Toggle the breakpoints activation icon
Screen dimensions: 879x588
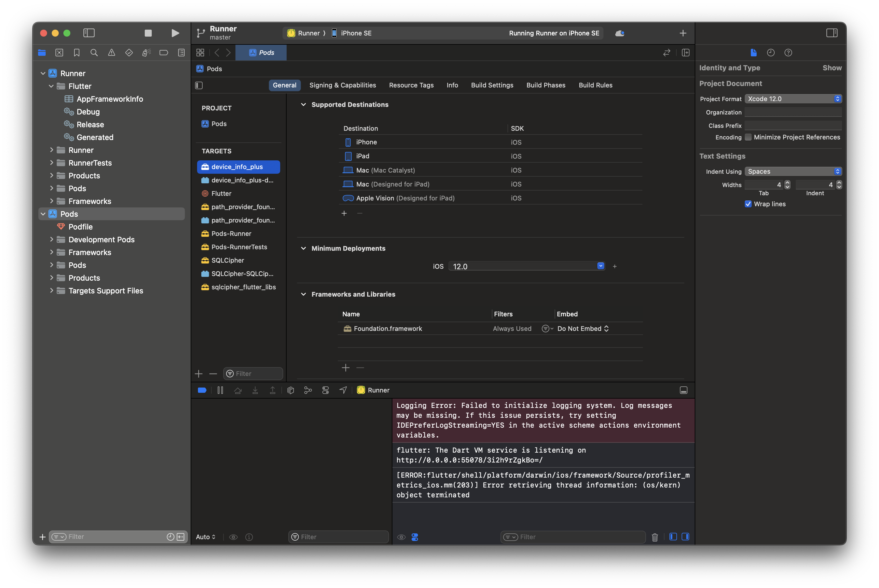tap(202, 390)
